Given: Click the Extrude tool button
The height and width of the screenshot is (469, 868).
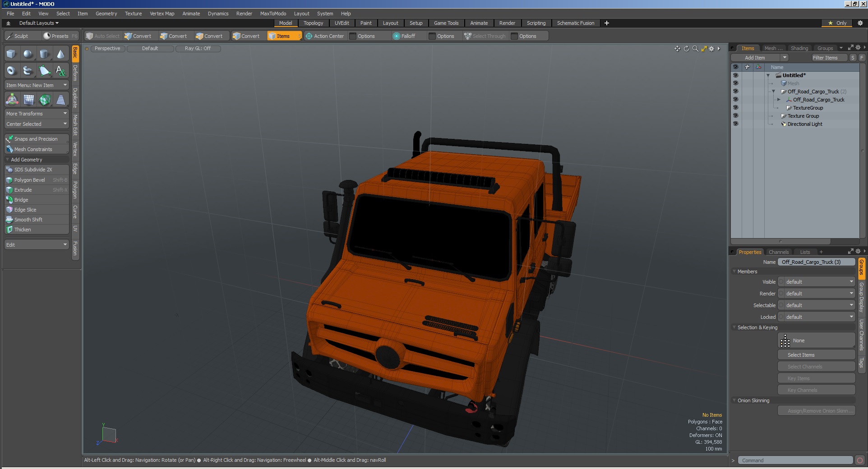Looking at the screenshot, I should click(x=37, y=190).
